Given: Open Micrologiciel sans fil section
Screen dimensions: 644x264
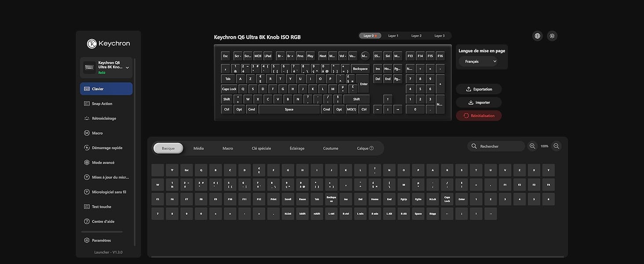Looking at the screenshot, I should click(106, 192).
